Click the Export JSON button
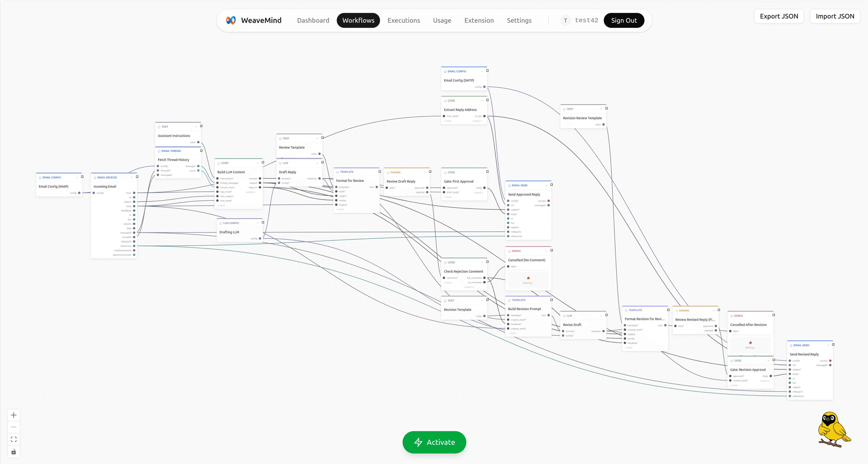The image size is (868, 464). 779,16
